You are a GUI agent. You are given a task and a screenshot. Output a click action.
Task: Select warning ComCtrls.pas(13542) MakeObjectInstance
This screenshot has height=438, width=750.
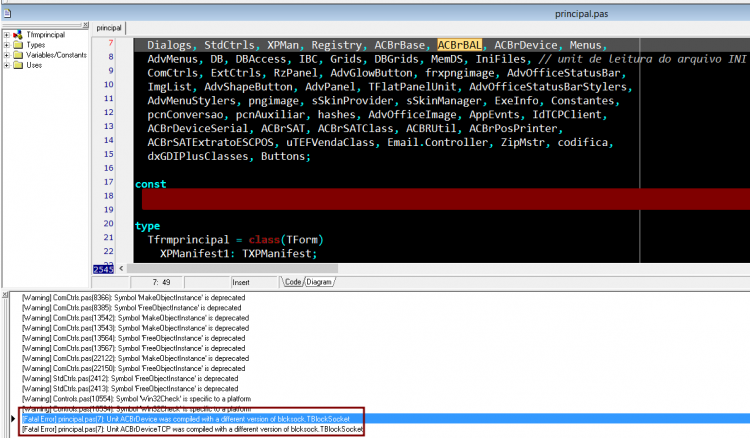[x=135, y=318]
